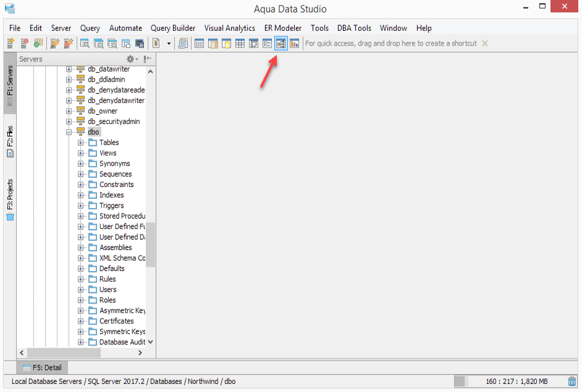
Task: Expand the Views folder
Action: coord(80,153)
